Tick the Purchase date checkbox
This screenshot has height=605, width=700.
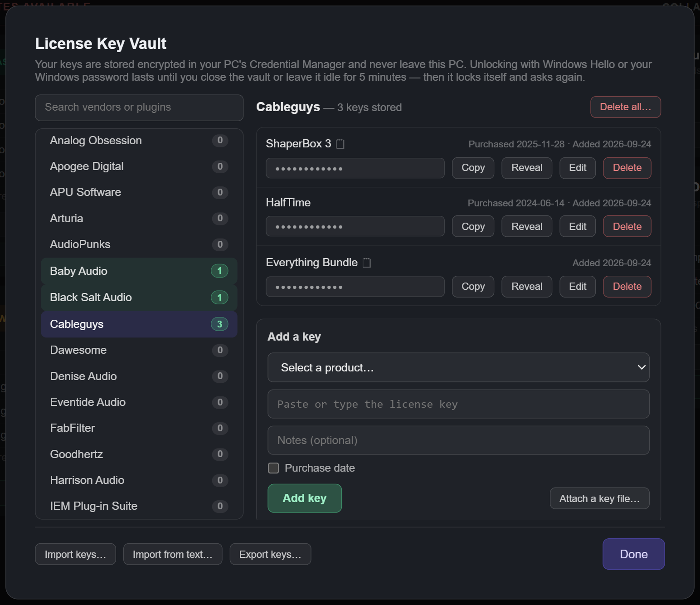tap(273, 468)
